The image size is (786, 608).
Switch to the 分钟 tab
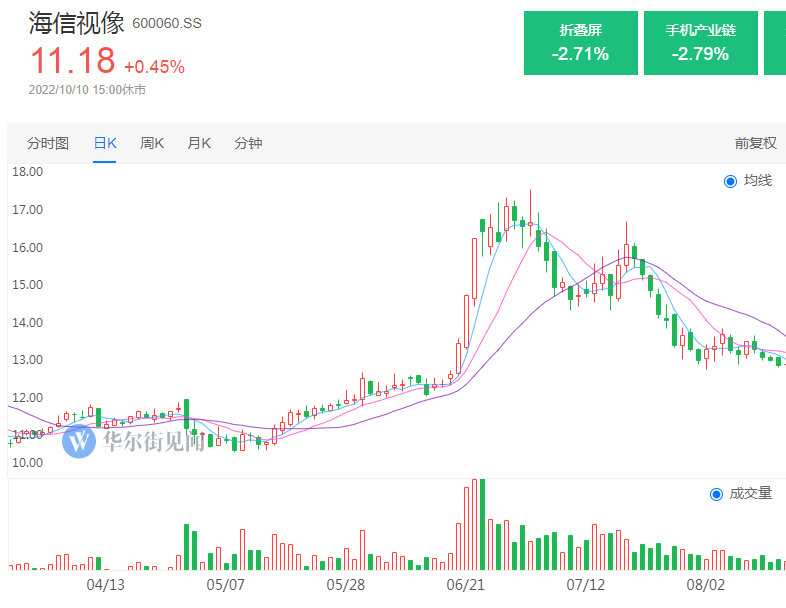pyautogui.click(x=248, y=143)
